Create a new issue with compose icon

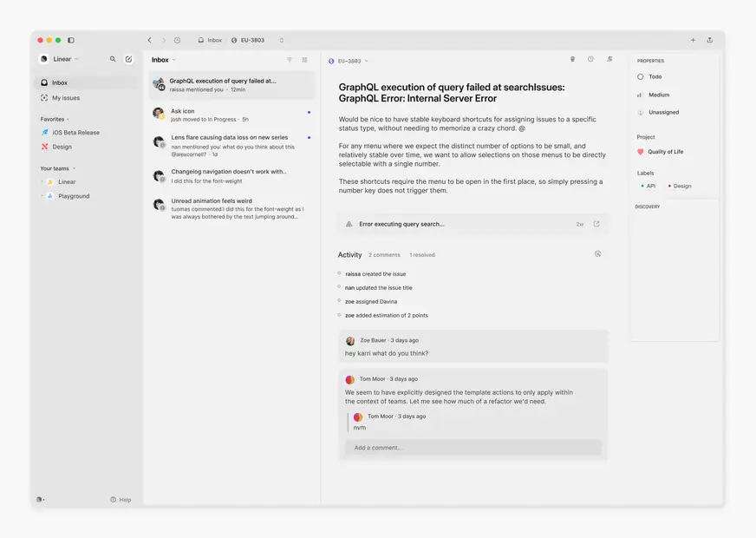click(x=128, y=59)
